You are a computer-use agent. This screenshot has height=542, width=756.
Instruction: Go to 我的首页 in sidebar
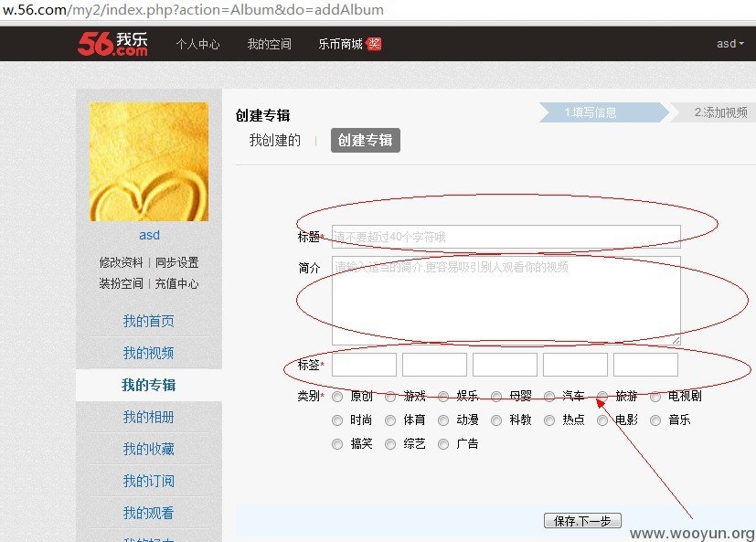(148, 321)
